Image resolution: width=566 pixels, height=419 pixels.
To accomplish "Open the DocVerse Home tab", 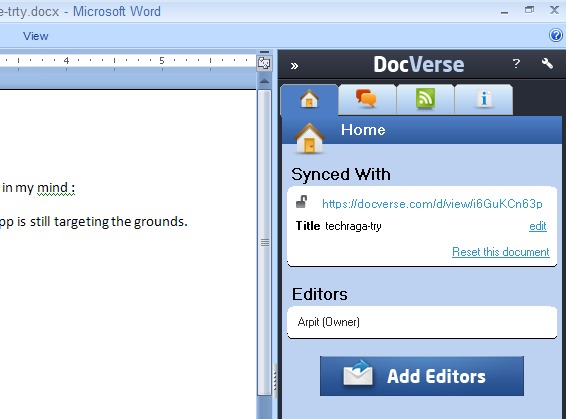I will [309, 100].
